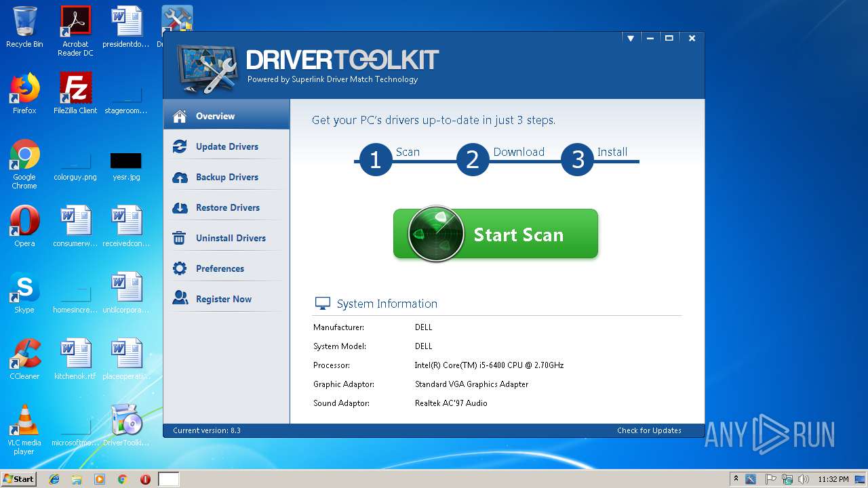Open the title bar dropdown arrow menu
The height and width of the screenshot is (488, 868).
[630, 39]
